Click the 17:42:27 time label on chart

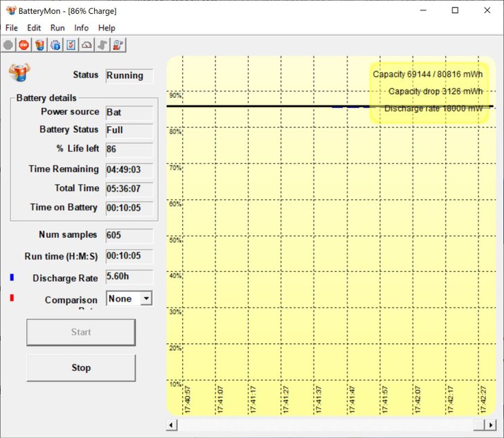point(483,399)
